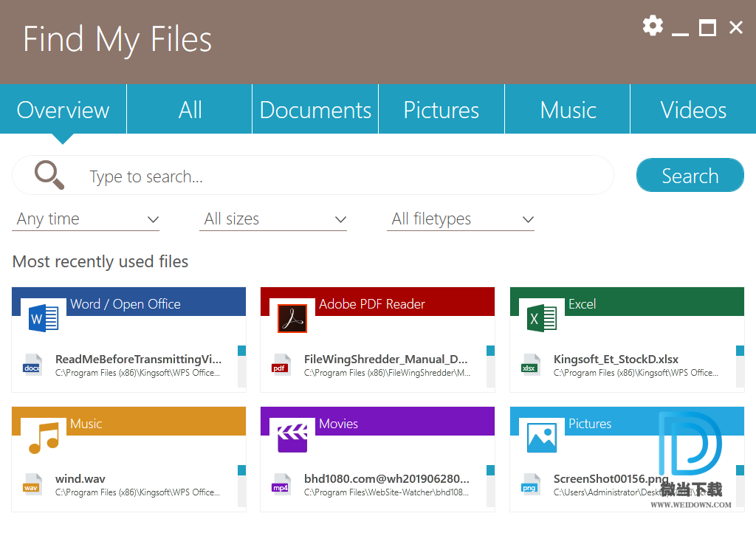756x533 pixels.
Task: Click the Pictures category header
Action: 627,422
